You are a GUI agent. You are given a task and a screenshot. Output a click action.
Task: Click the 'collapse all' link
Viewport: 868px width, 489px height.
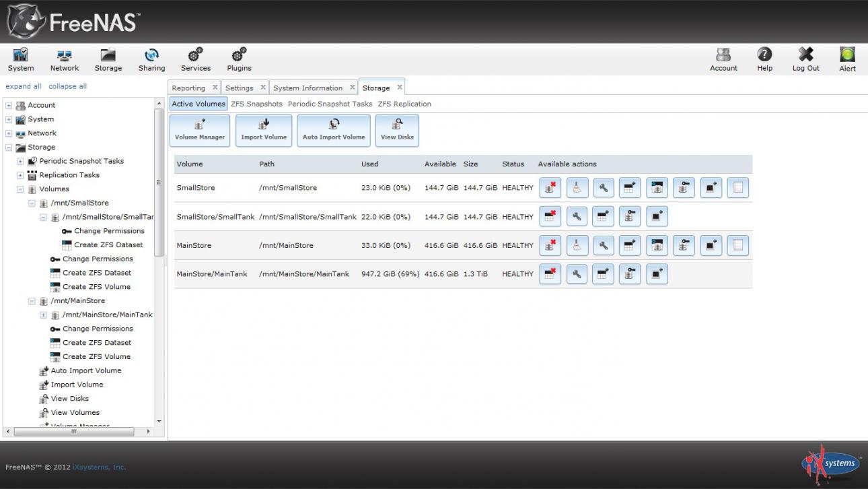(68, 86)
